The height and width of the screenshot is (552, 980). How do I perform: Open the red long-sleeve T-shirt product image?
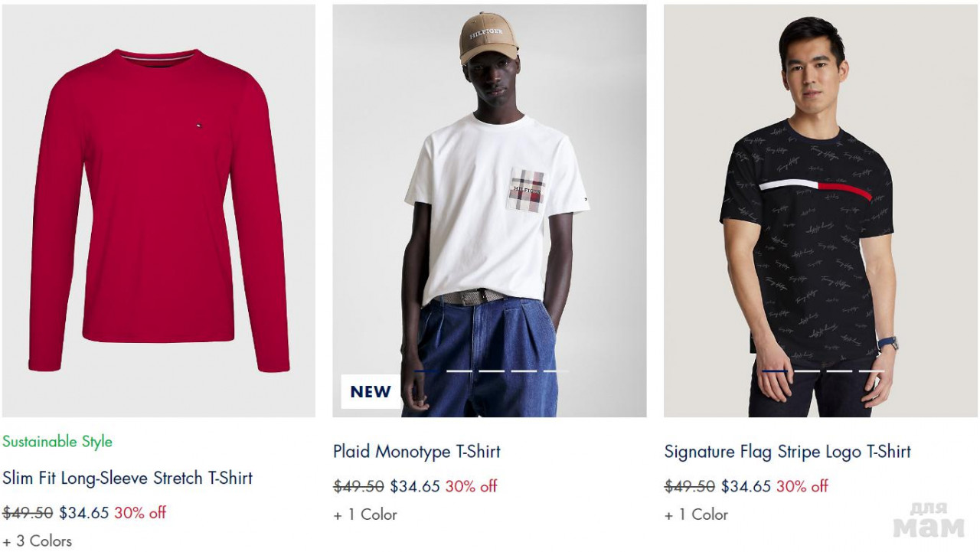(x=158, y=211)
